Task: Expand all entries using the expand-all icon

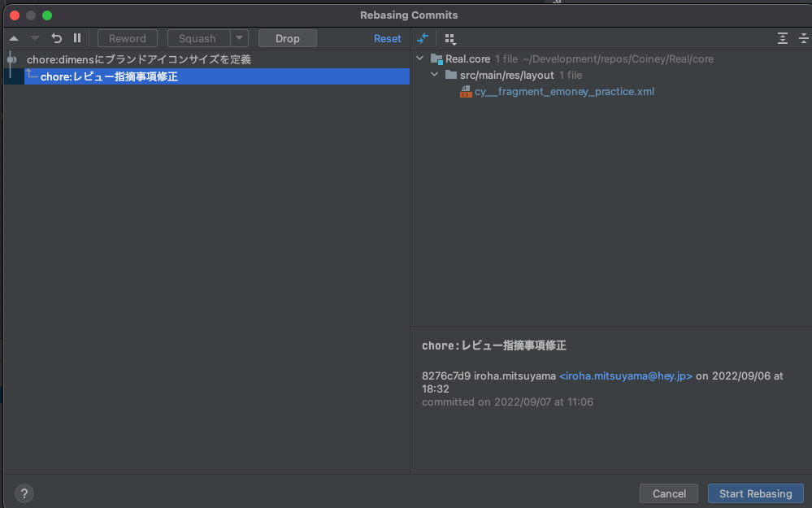Action: click(x=782, y=38)
